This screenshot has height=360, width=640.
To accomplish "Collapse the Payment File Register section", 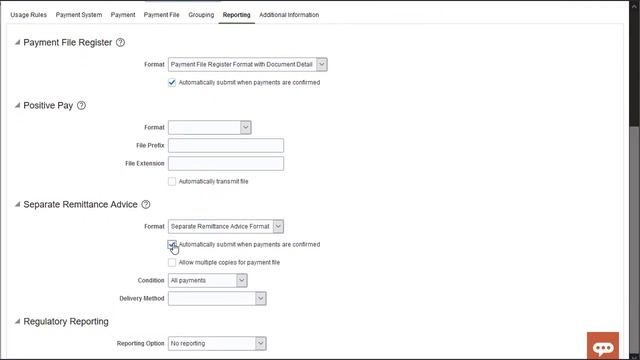I will click(x=17, y=42).
